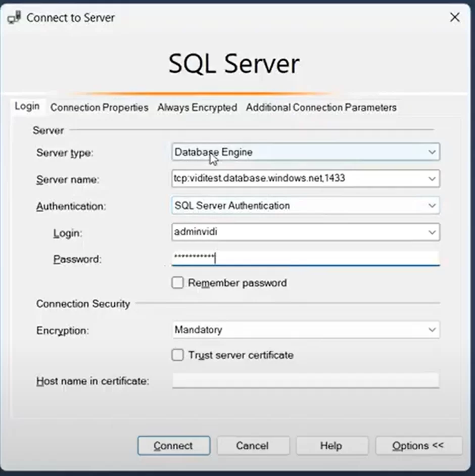Click the Connect button
The height and width of the screenshot is (476, 475).
click(x=174, y=445)
